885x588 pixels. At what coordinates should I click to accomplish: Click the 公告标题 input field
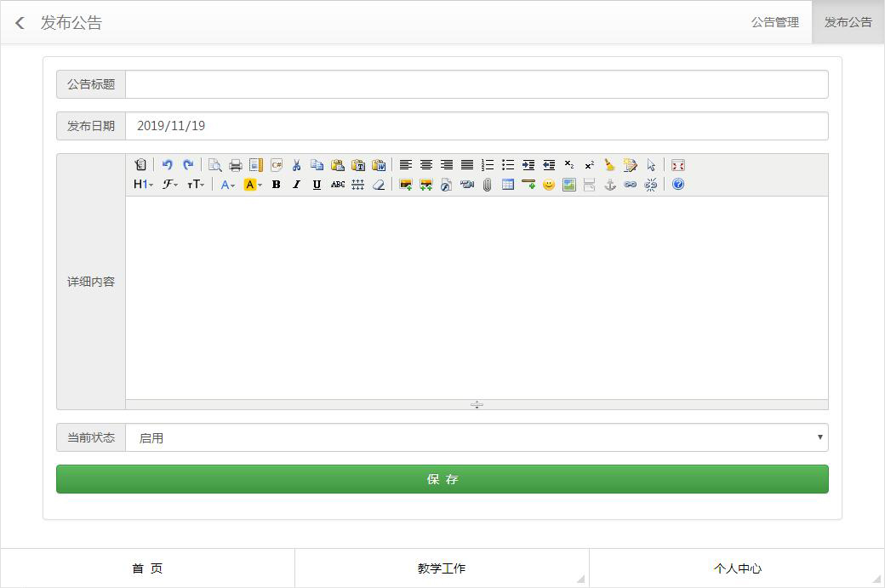[x=477, y=84]
